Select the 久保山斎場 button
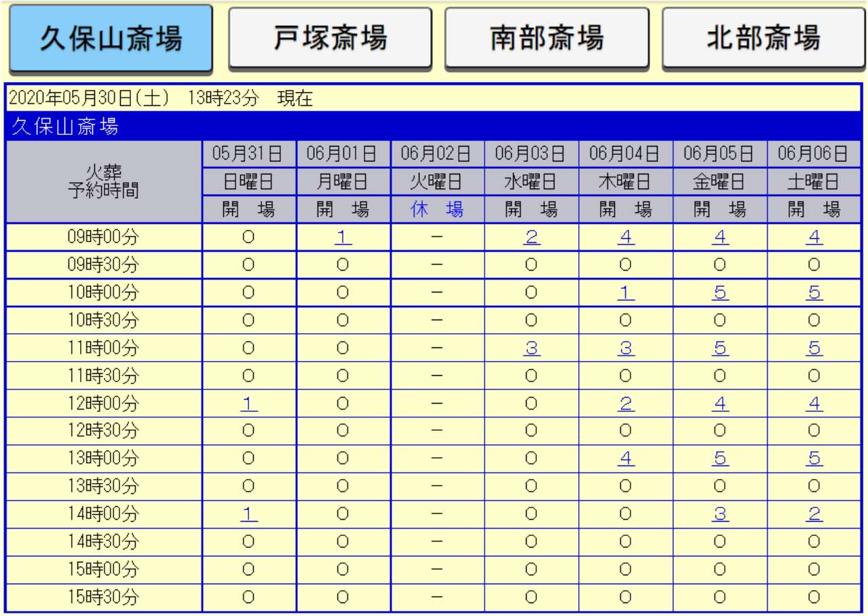Image resolution: width=868 pixels, height=616 pixels. [111, 38]
